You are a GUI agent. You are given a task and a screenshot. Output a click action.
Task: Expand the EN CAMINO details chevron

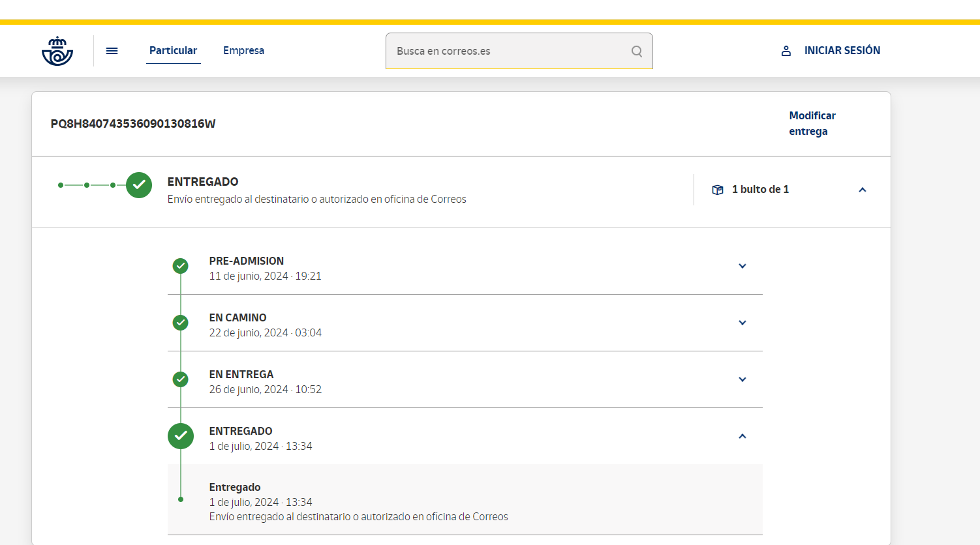743,323
